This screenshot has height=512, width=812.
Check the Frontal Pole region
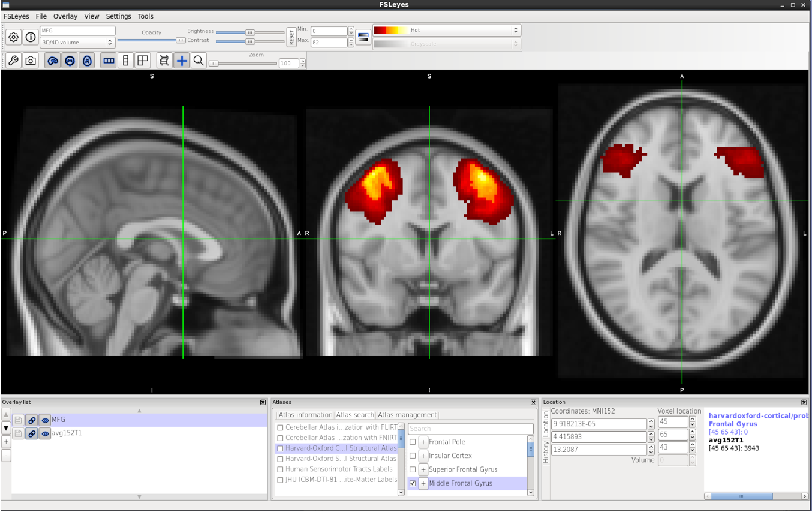pyautogui.click(x=413, y=442)
